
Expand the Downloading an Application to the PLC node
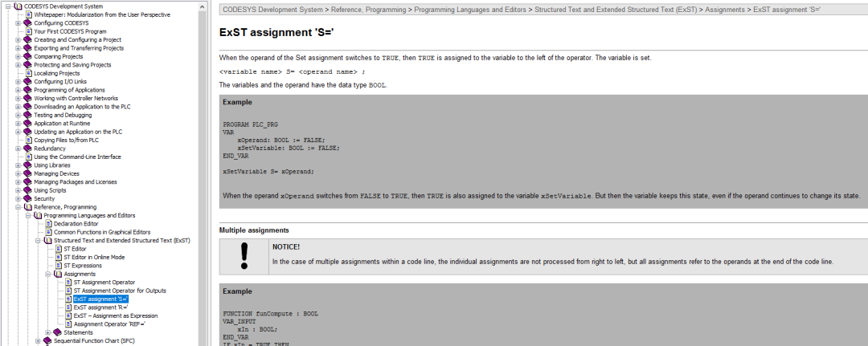click(18, 107)
